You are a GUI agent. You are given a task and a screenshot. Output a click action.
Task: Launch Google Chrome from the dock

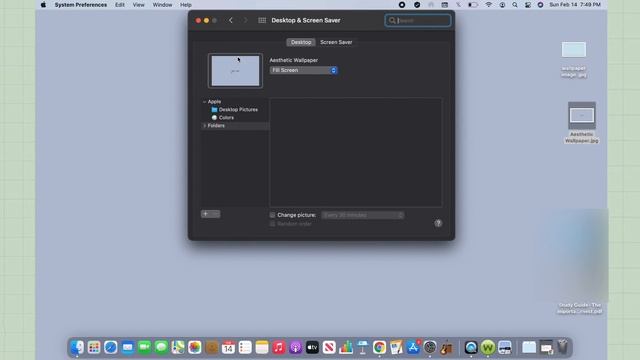[x=379, y=347]
